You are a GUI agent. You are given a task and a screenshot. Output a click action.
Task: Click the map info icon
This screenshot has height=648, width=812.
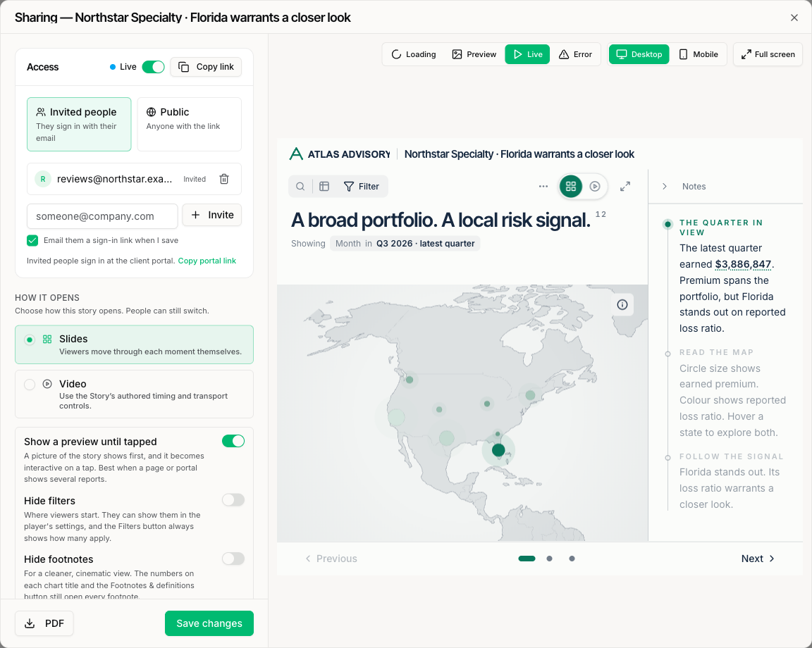[x=622, y=305]
